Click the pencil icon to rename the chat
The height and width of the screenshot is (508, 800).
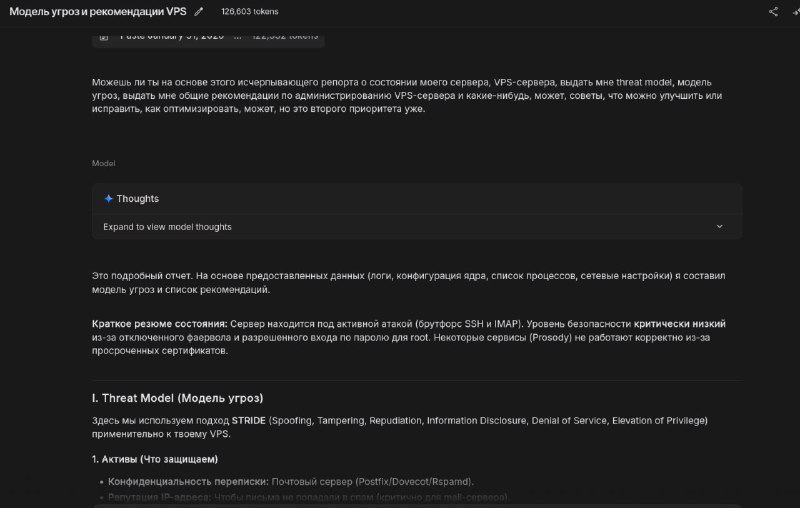pos(199,11)
